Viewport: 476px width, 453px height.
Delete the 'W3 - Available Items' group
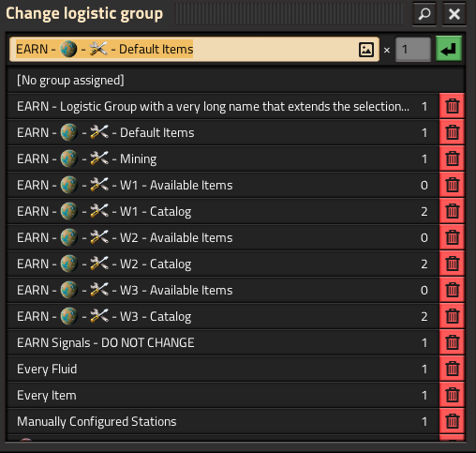coord(452,290)
